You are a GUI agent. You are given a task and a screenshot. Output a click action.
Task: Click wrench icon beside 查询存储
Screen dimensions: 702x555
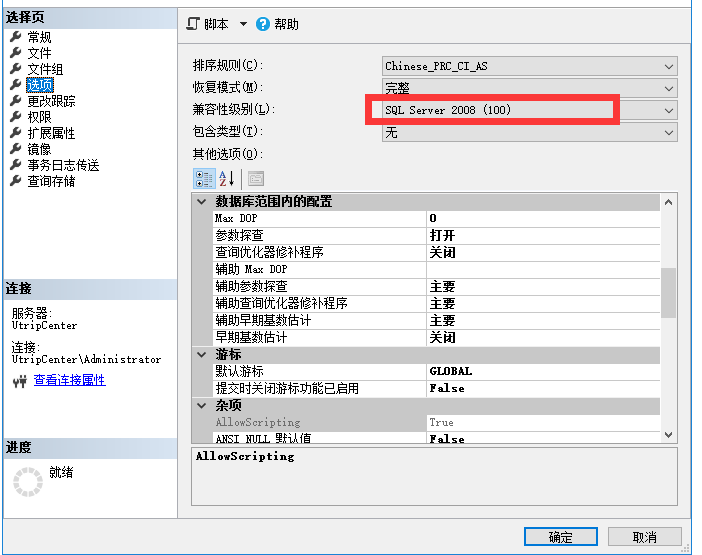click(16, 181)
